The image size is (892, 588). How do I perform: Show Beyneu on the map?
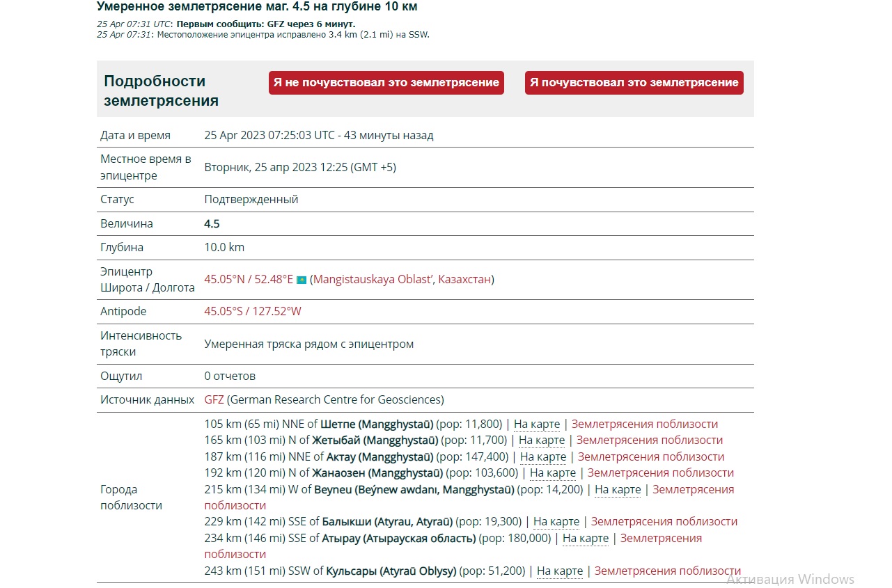coord(617,489)
